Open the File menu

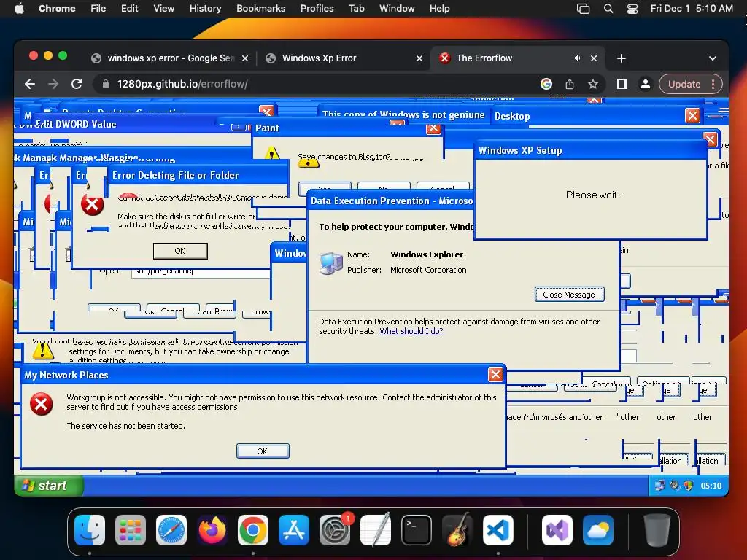coord(98,9)
